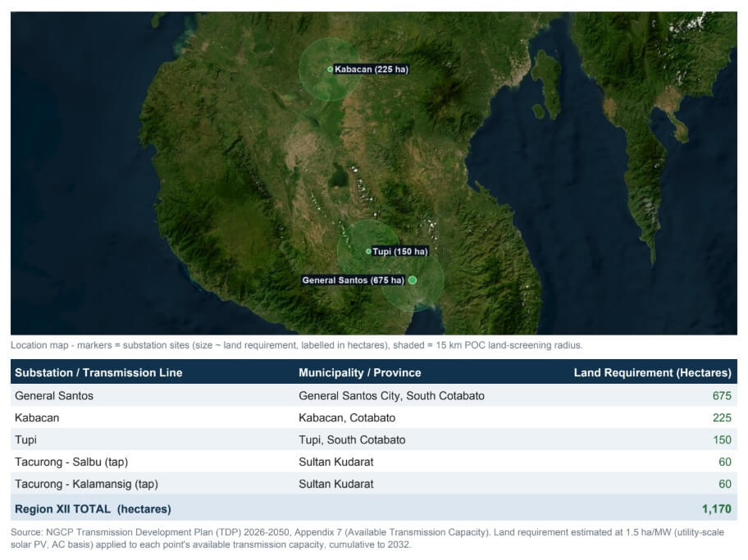748x560 pixels.
Task: Select the "Tupi" substation cell in the table
Action: 25,439
